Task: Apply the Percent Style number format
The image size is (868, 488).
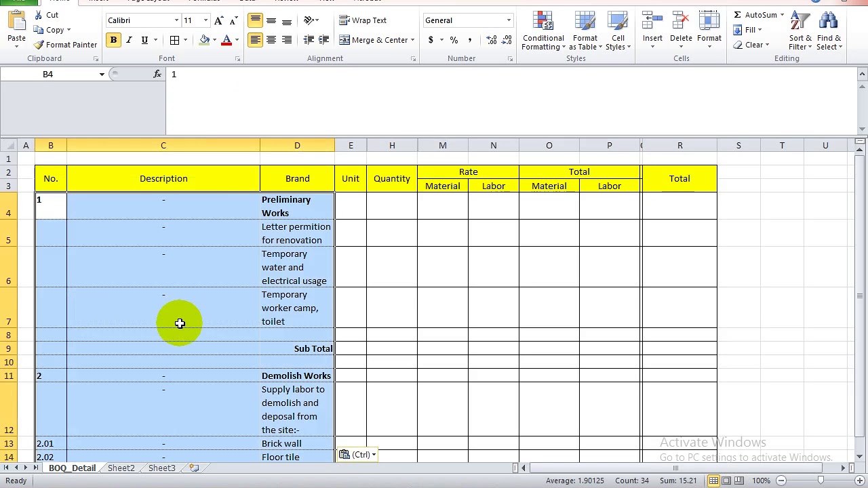Action: [454, 40]
